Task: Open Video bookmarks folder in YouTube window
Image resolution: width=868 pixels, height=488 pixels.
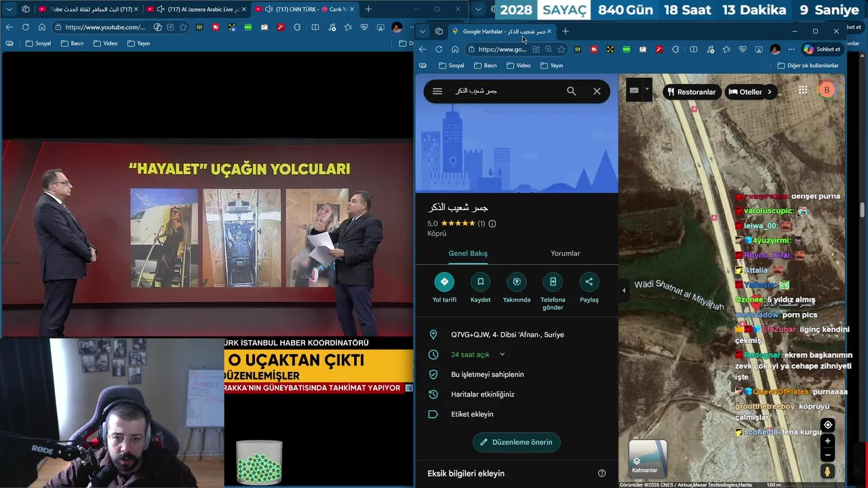Action: tap(105, 43)
